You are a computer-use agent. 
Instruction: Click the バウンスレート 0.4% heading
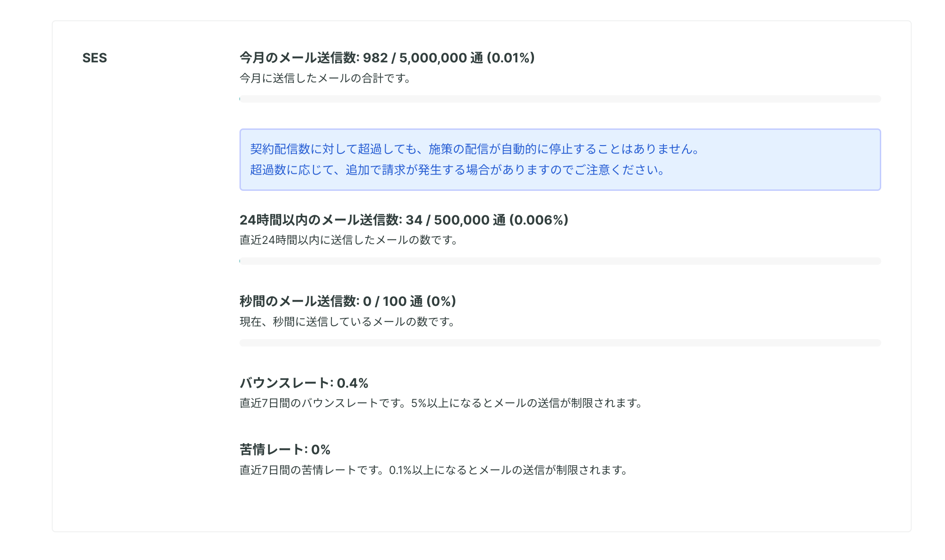[304, 383]
